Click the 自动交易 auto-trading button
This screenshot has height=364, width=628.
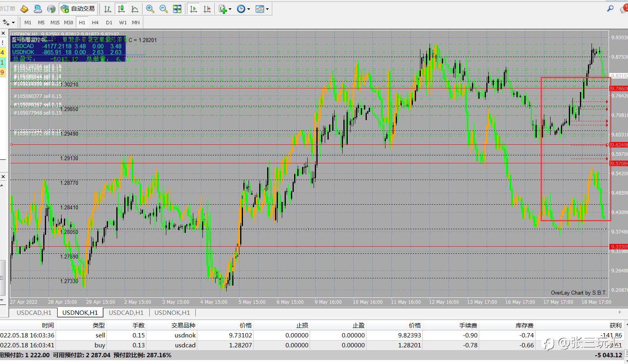pyautogui.click(x=78, y=9)
